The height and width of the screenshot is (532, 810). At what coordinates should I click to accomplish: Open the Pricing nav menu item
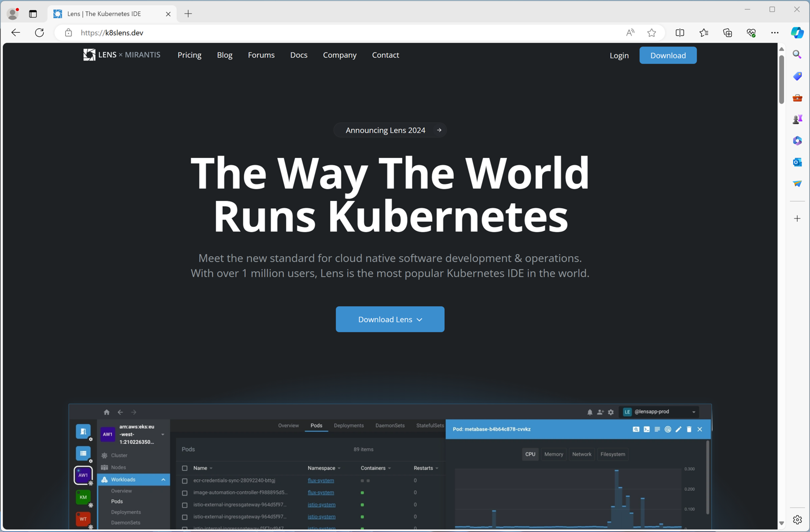coord(190,55)
